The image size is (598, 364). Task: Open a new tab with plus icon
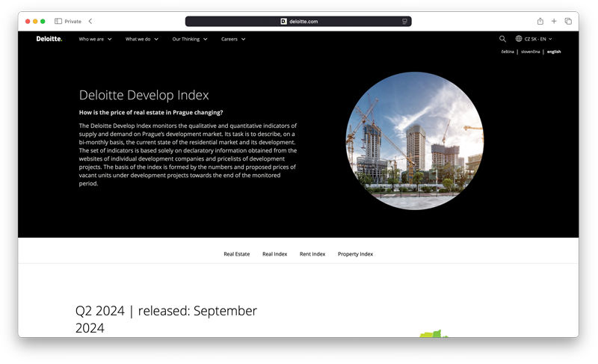[554, 22]
